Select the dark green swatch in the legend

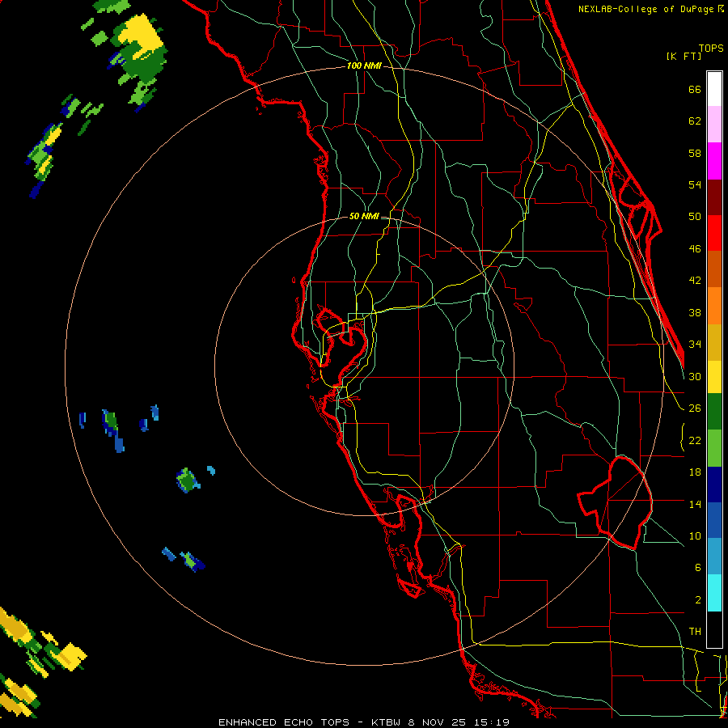click(714, 412)
